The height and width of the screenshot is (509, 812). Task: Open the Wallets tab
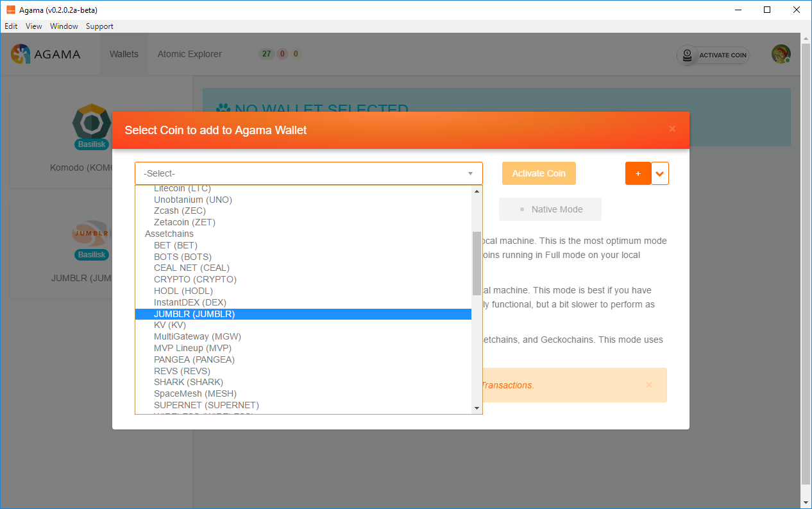(x=124, y=54)
